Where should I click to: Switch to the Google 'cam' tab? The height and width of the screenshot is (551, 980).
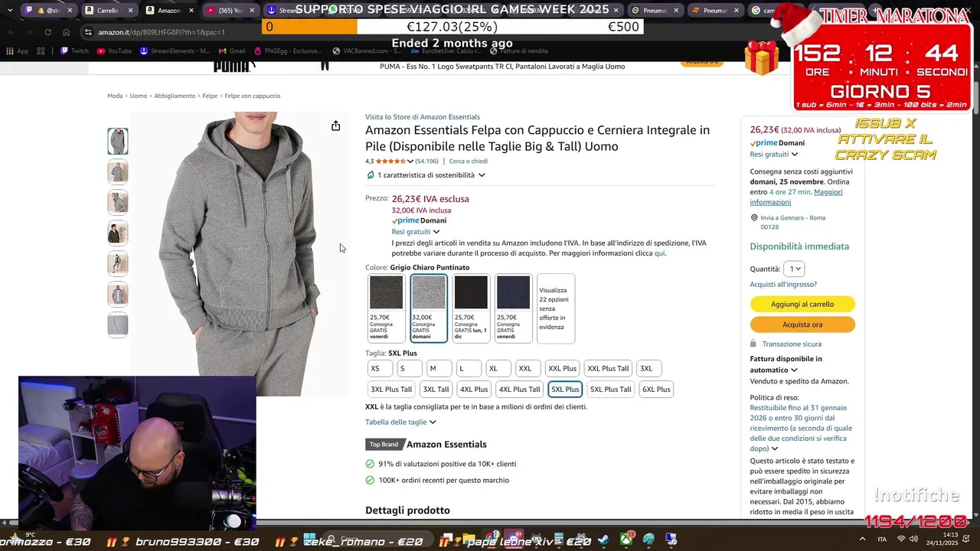pyautogui.click(x=773, y=11)
